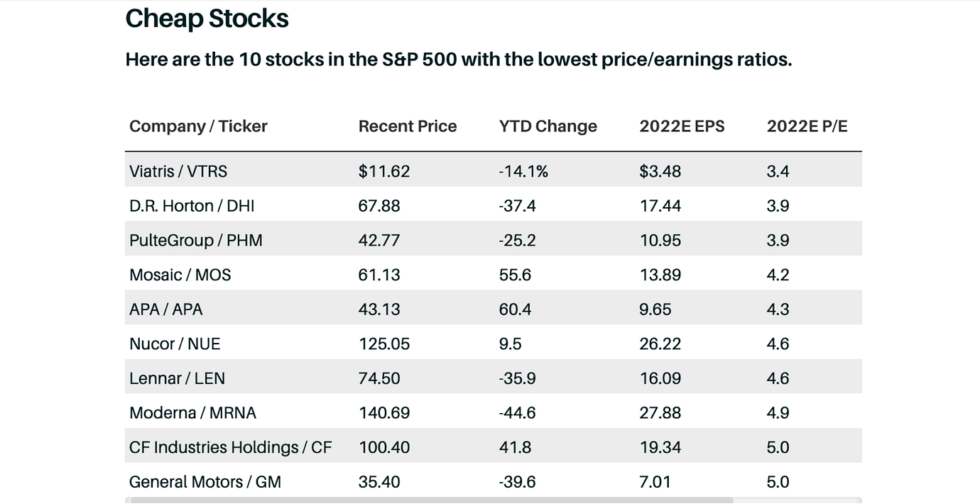The width and height of the screenshot is (980, 504).
Task: Select the Recent Price column header
Action: pos(408,126)
